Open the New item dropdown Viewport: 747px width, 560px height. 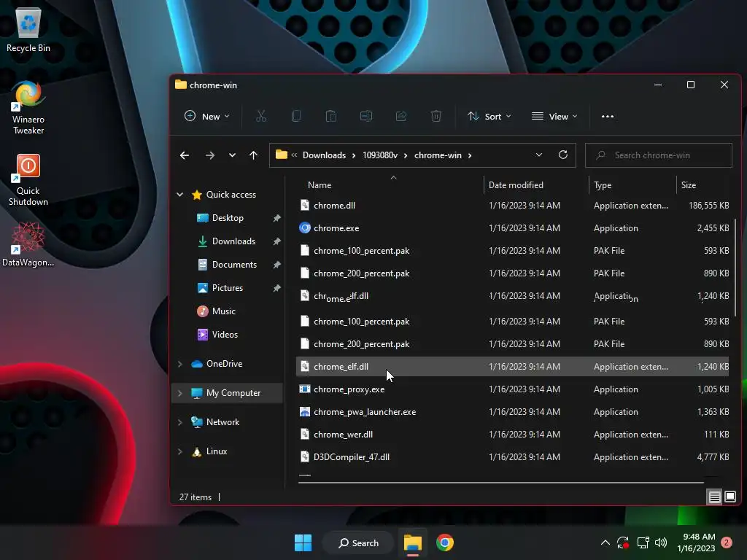tap(206, 116)
